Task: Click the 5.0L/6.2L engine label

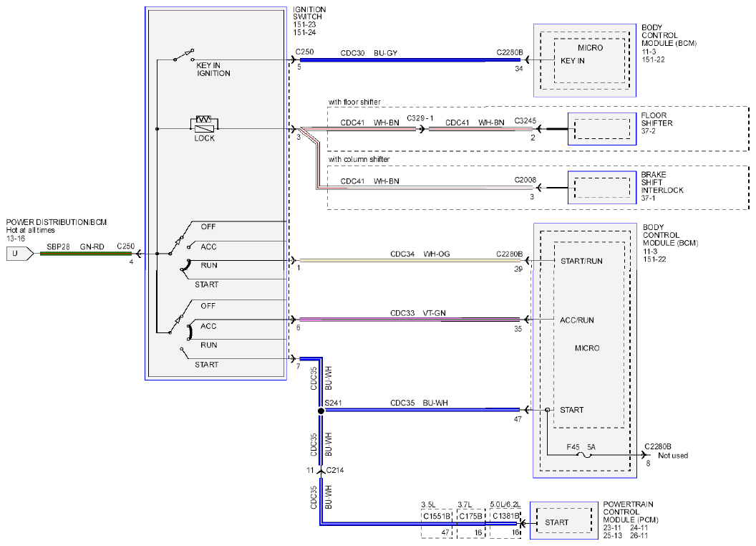Action: point(505,504)
